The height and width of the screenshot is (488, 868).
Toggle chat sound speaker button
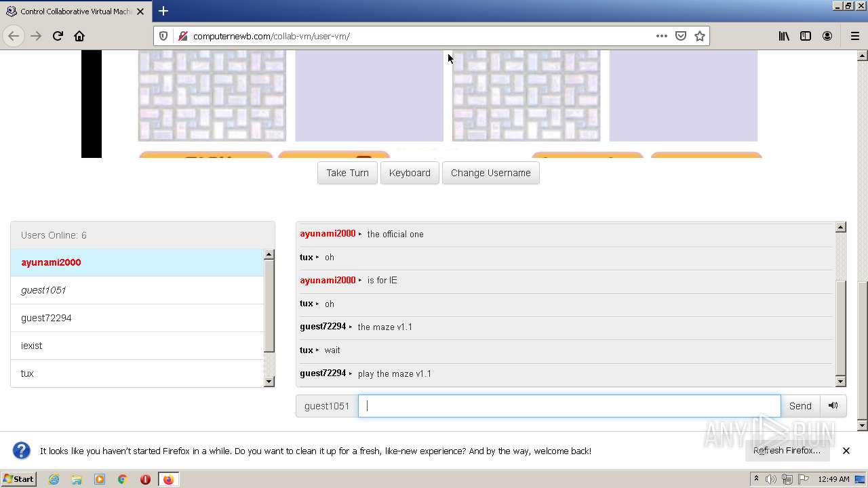coord(833,406)
